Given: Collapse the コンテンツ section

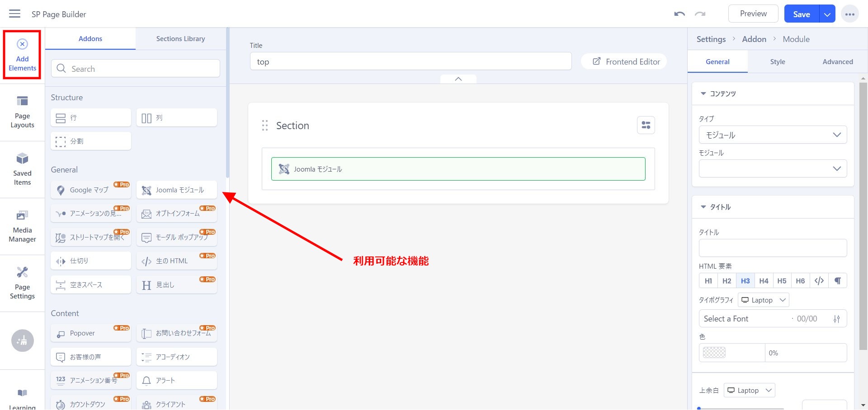Looking at the screenshot, I should pos(703,93).
